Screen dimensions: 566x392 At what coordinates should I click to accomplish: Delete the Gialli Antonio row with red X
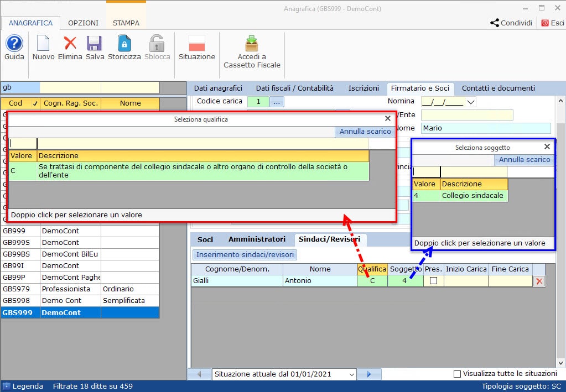click(x=539, y=281)
